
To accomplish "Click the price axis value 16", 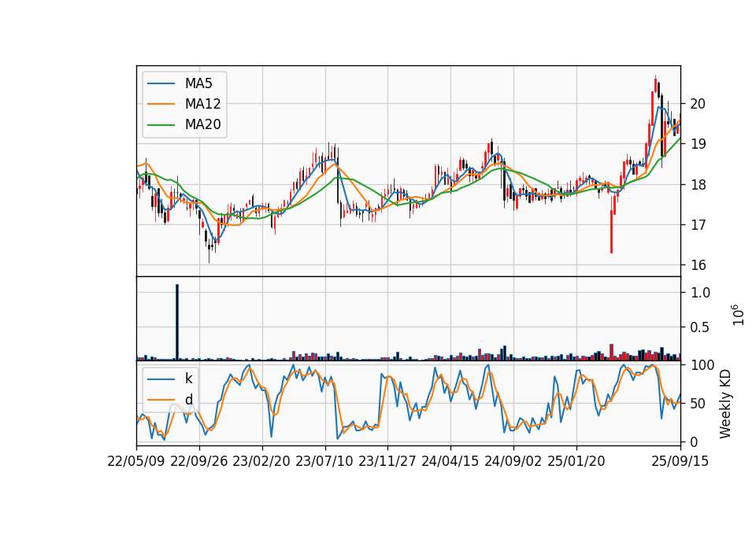I will pos(697,265).
